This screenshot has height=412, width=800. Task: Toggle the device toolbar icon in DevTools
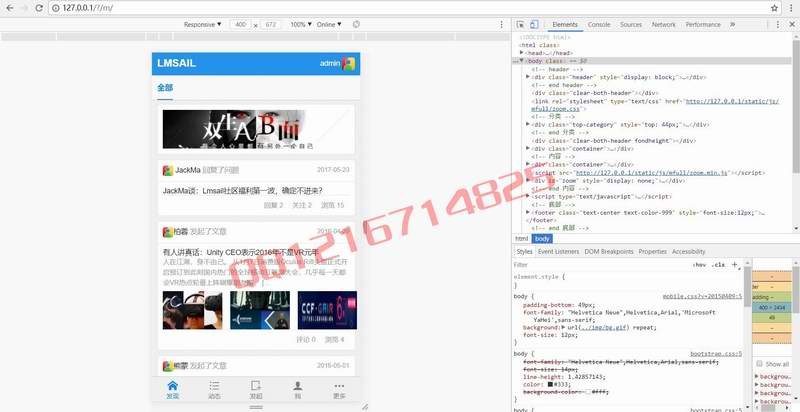click(534, 24)
